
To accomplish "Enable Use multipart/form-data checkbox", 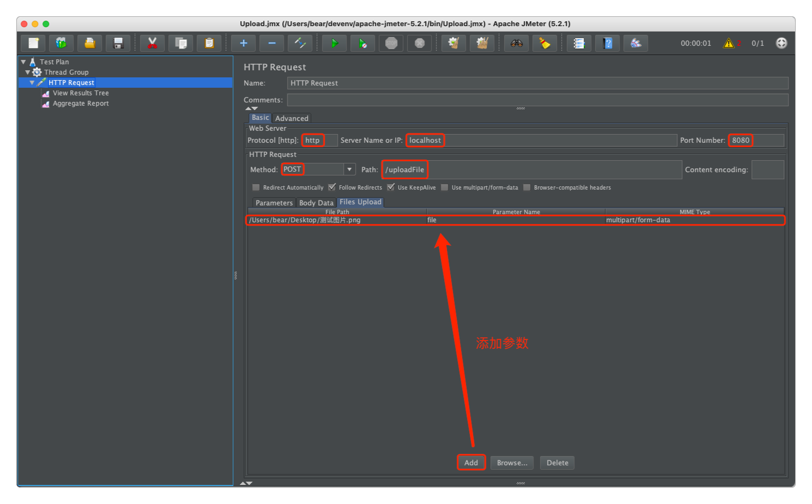I will [x=445, y=187].
